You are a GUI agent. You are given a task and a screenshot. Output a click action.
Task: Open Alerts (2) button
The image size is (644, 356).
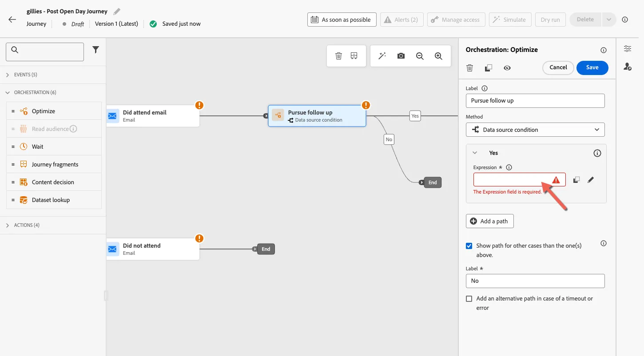pos(402,20)
